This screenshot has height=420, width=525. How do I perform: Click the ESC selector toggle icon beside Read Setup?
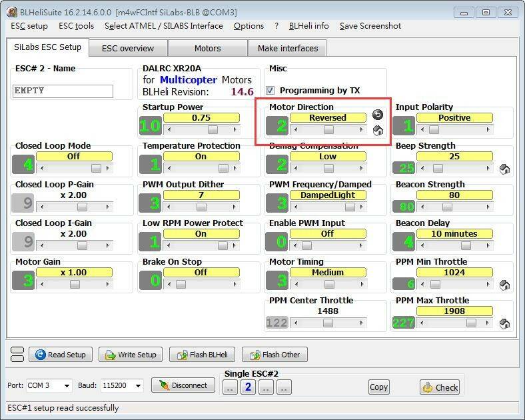click(17, 355)
